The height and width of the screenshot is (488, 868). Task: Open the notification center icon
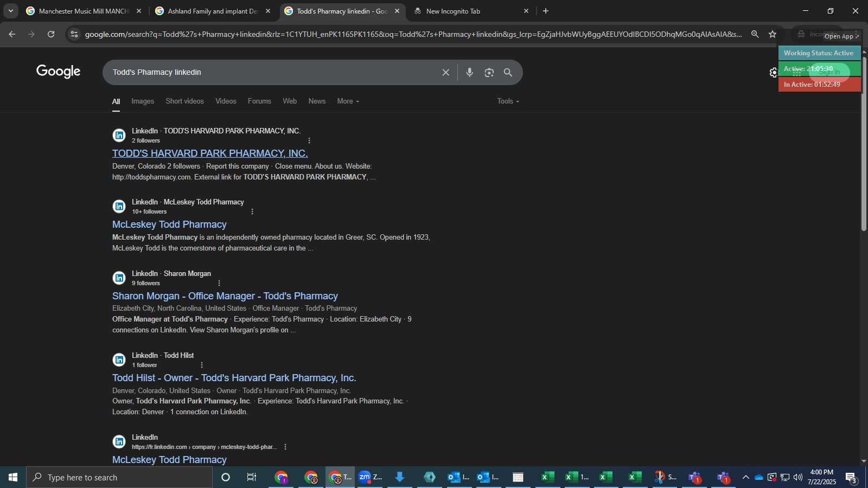pyautogui.click(x=851, y=477)
